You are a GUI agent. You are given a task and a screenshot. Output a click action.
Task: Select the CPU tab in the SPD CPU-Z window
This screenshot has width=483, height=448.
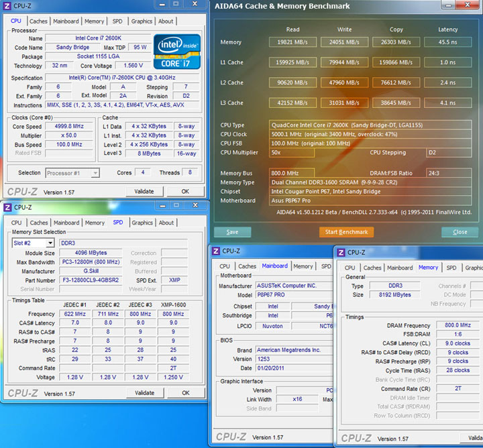pos(16,223)
